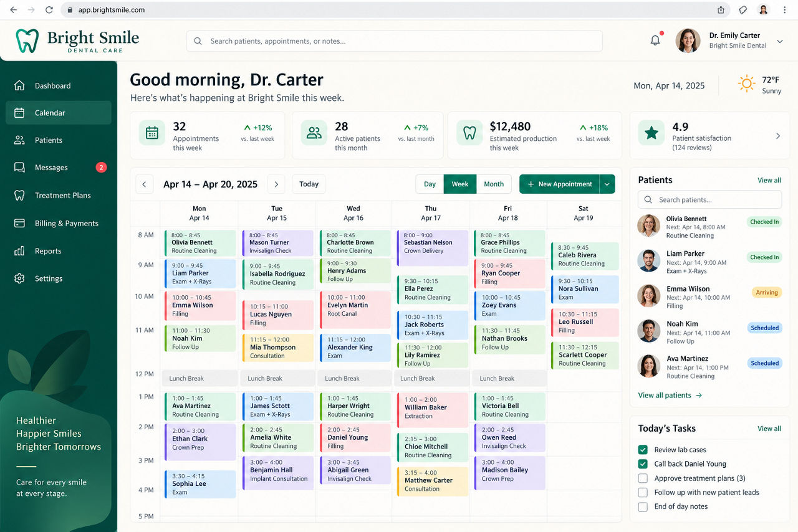Viewport: 798px width, 532px height.
Task: Check the End of day notes task
Action: (643, 507)
